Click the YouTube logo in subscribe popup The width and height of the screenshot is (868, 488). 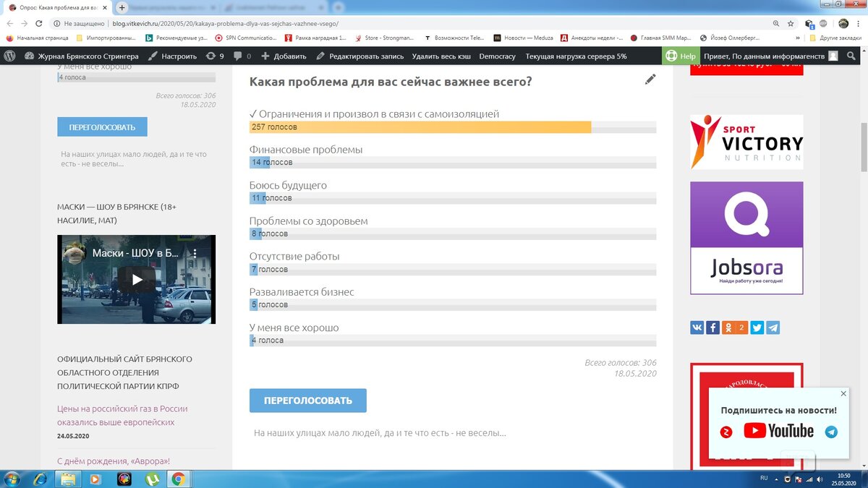tap(778, 432)
